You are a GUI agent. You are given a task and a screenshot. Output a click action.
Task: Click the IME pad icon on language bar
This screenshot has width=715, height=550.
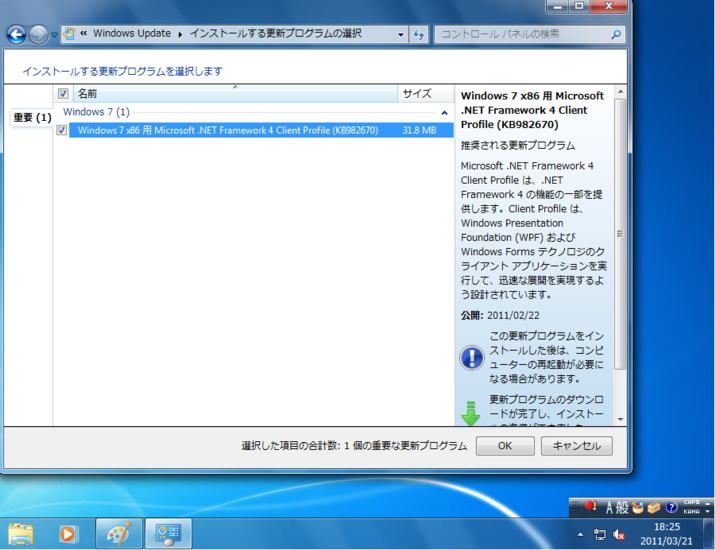tap(638, 507)
